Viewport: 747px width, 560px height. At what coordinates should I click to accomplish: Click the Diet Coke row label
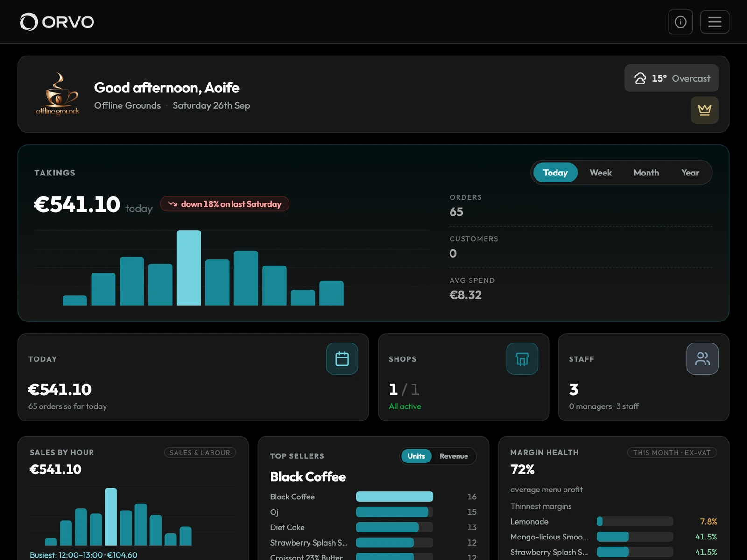click(x=287, y=527)
